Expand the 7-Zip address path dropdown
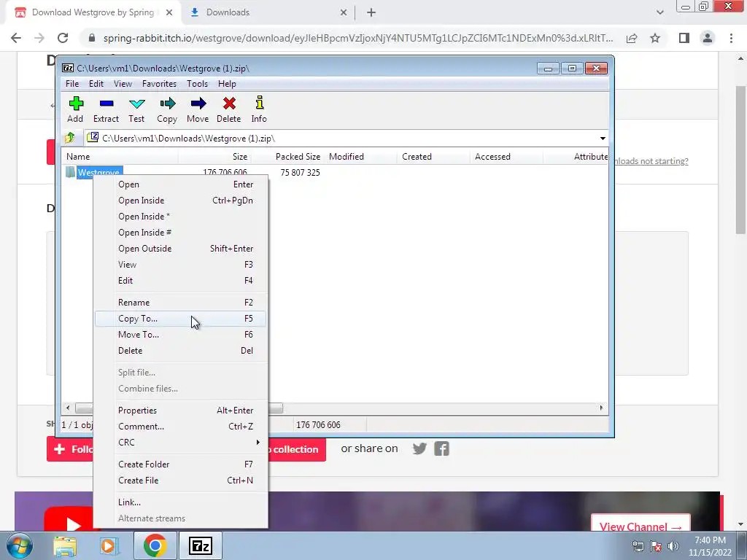Image resolution: width=747 pixels, height=560 pixels. click(603, 138)
